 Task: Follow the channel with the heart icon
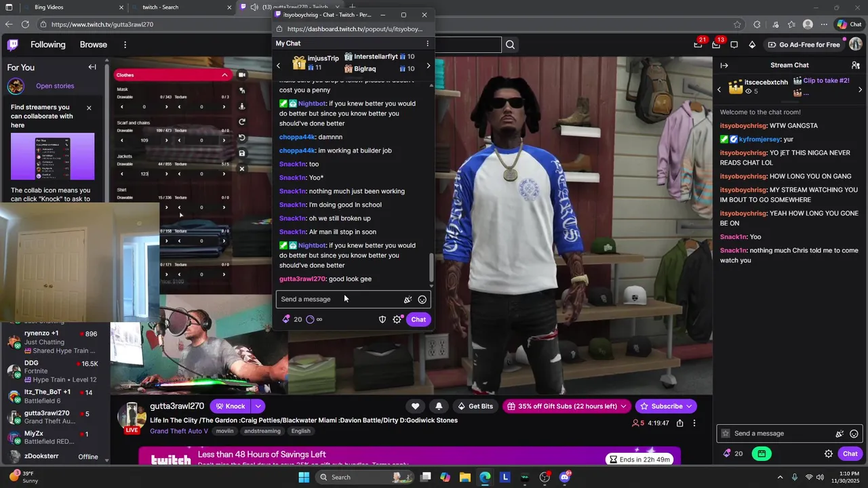click(415, 406)
